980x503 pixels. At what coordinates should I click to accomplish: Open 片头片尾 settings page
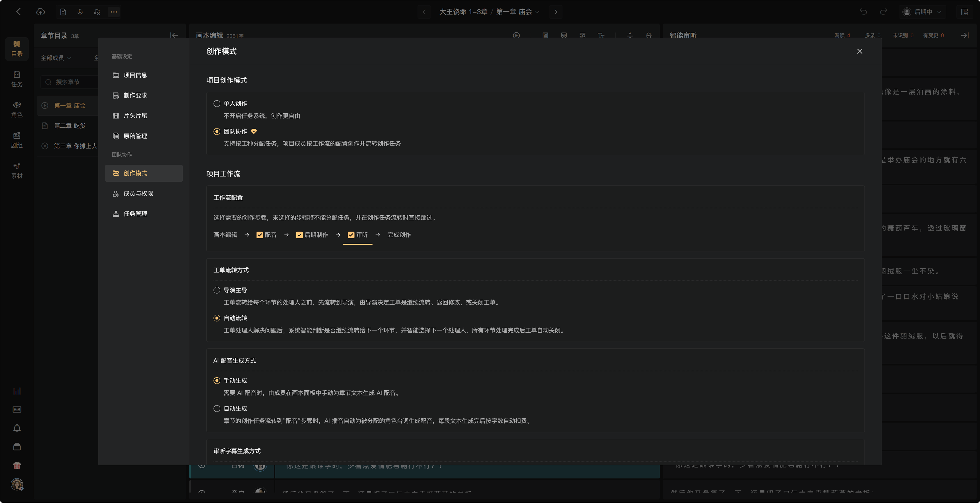[144, 115]
